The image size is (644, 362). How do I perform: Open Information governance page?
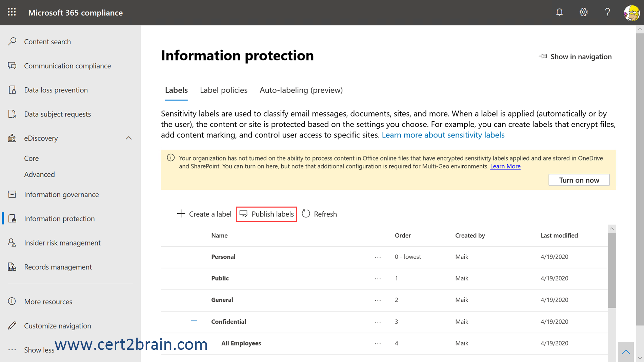click(x=61, y=194)
